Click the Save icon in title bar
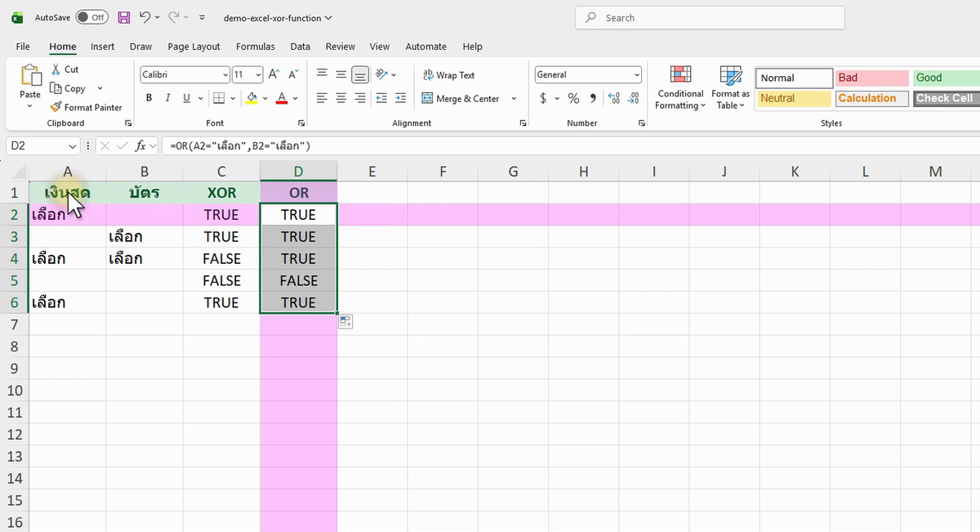The width and height of the screenshot is (980, 532). coord(124,17)
